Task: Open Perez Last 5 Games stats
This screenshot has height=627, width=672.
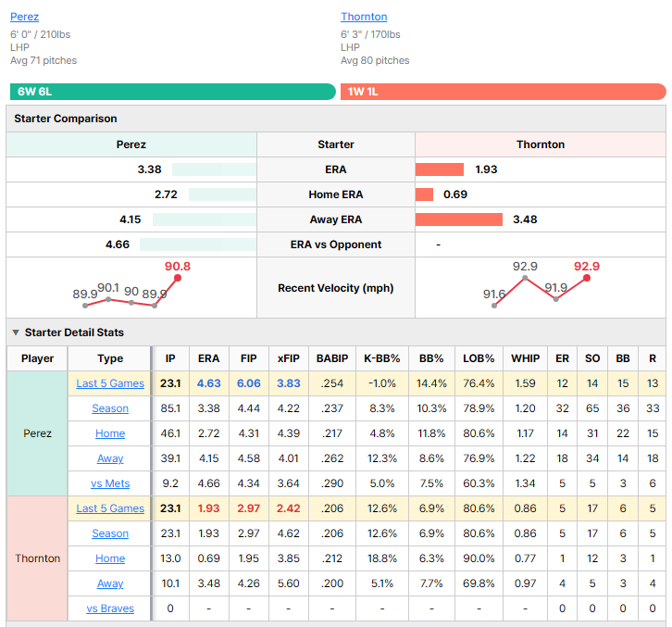Action: click(110, 383)
